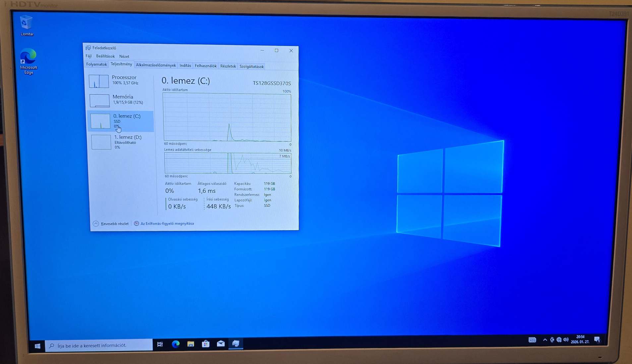Open Microsoft Store from the taskbar
This screenshot has height=364, width=632.
click(x=205, y=344)
